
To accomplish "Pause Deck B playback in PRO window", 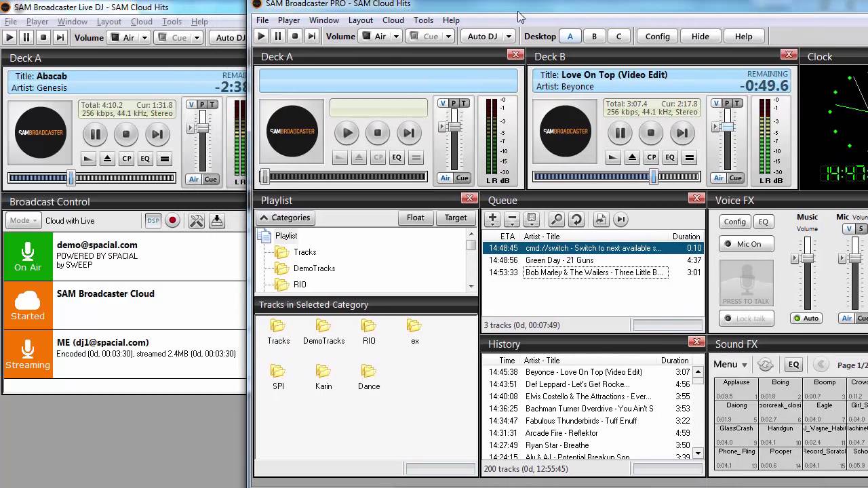I will point(620,133).
